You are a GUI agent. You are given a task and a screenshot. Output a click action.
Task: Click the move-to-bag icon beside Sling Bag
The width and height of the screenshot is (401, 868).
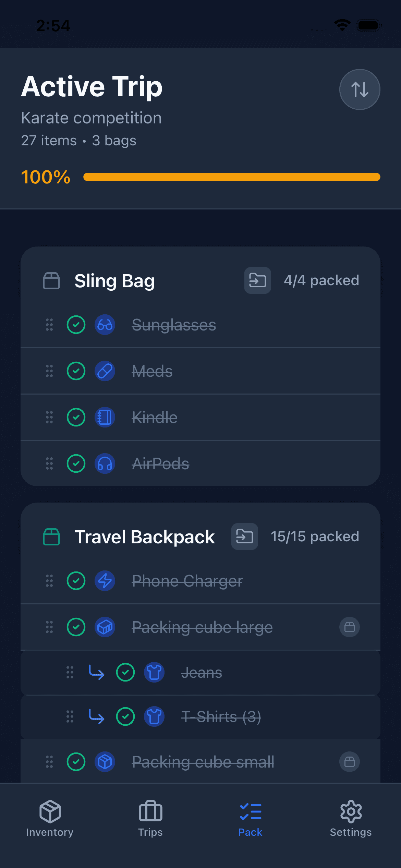[x=257, y=280]
